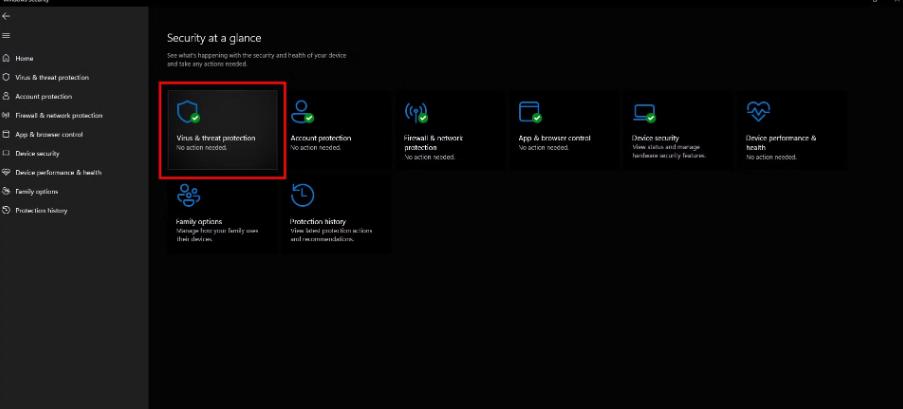
Task: Click 'Manage how your family uses their devices' text
Action: pos(217,235)
